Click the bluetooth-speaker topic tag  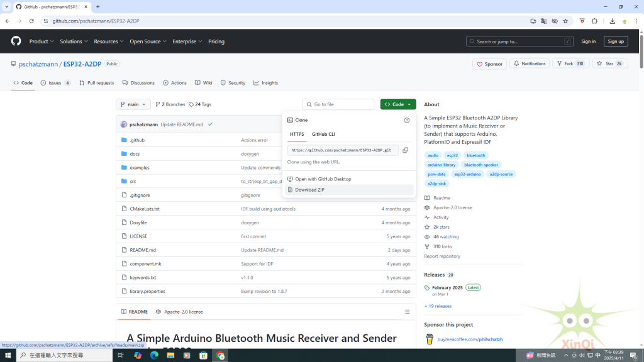[481, 165]
